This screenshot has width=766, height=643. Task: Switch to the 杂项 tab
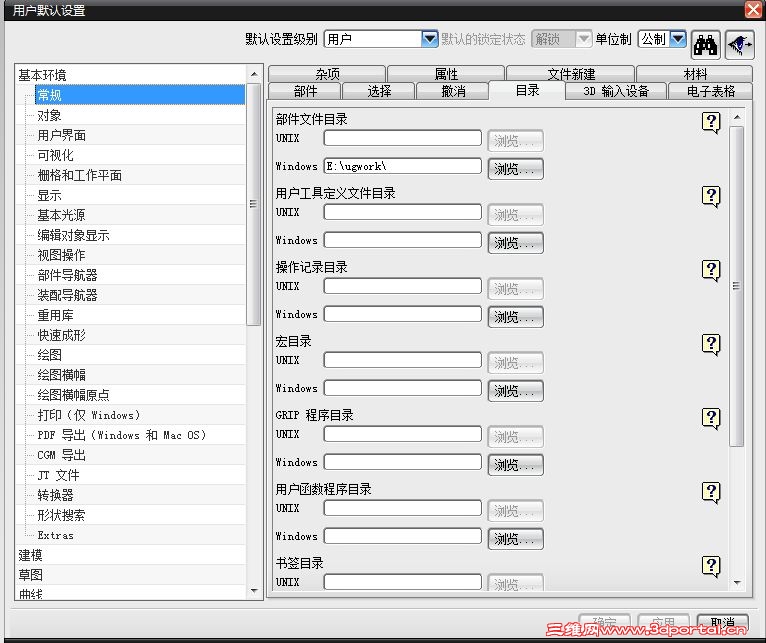327,74
